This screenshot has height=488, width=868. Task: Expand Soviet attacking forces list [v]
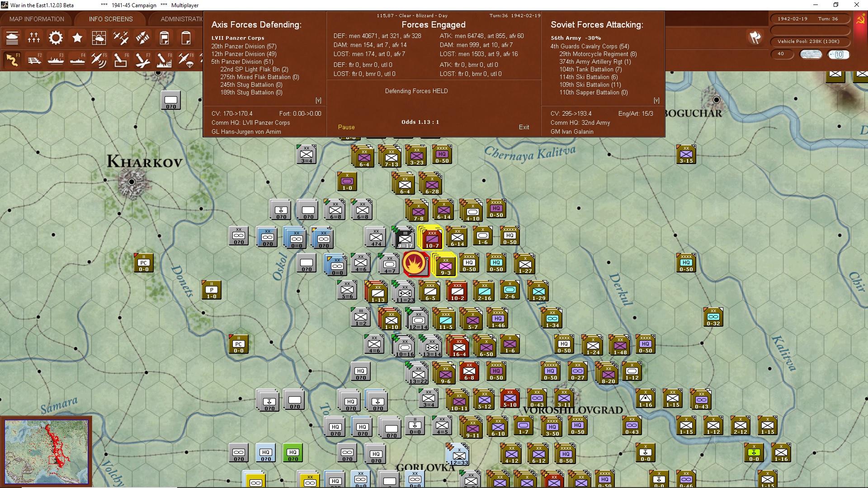pos(656,100)
